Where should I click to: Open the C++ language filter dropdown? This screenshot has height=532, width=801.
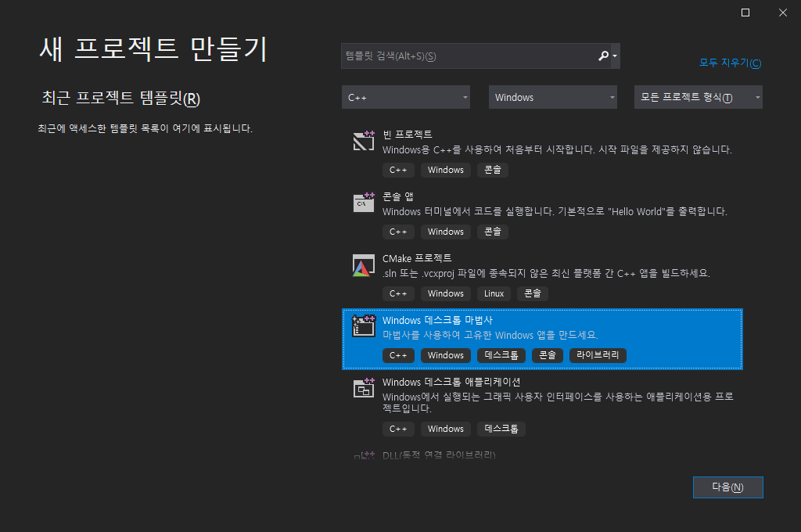point(406,97)
